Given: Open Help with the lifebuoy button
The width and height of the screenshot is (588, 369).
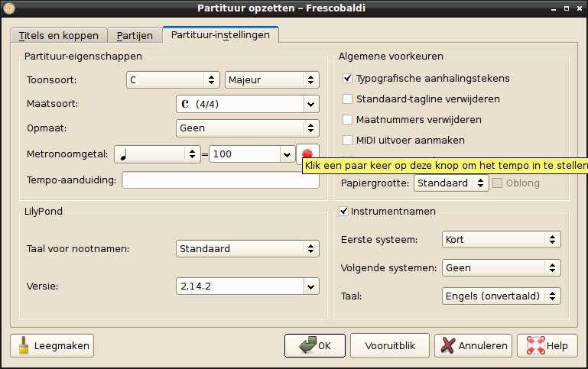Looking at the screenshot, I should click(x=547, y=345).
